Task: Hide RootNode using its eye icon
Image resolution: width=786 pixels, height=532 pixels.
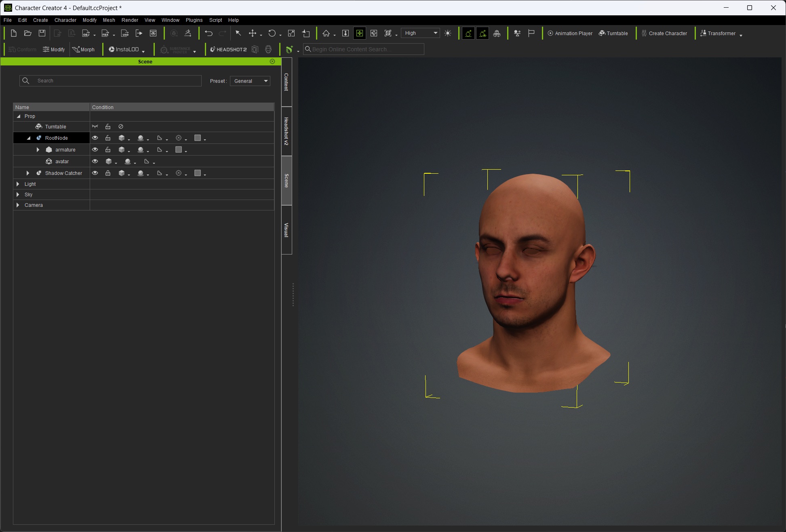Action: (x=95, y=138)
